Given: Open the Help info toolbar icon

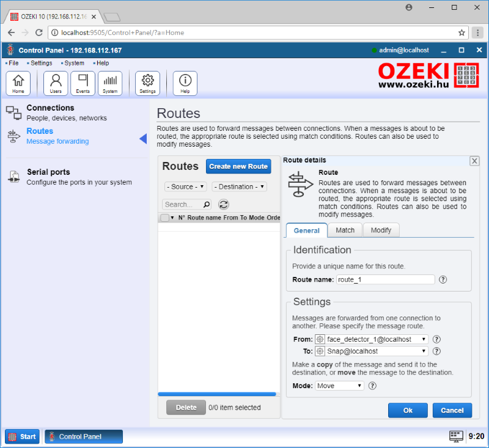Looking at the screenshot, I should click(185, 83).
